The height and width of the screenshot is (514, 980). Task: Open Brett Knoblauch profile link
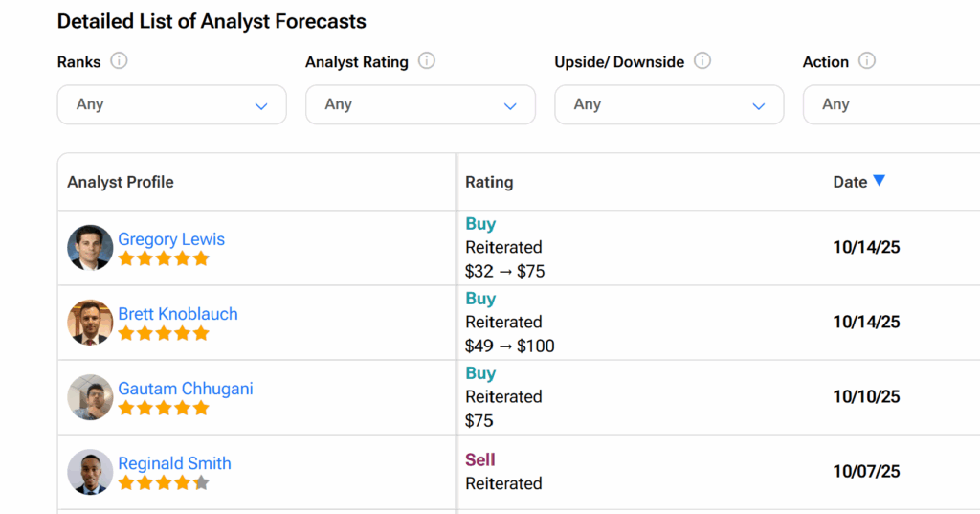tap(178, 314)
